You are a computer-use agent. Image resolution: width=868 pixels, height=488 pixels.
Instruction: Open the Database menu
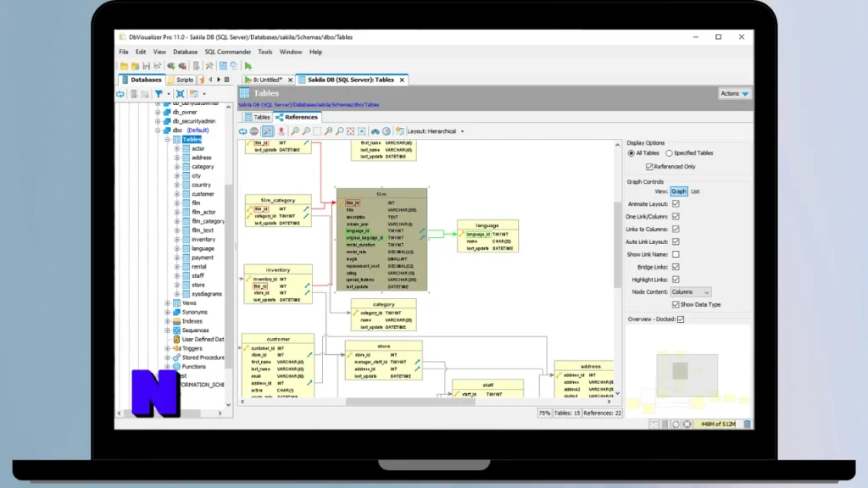coord(185,52)
